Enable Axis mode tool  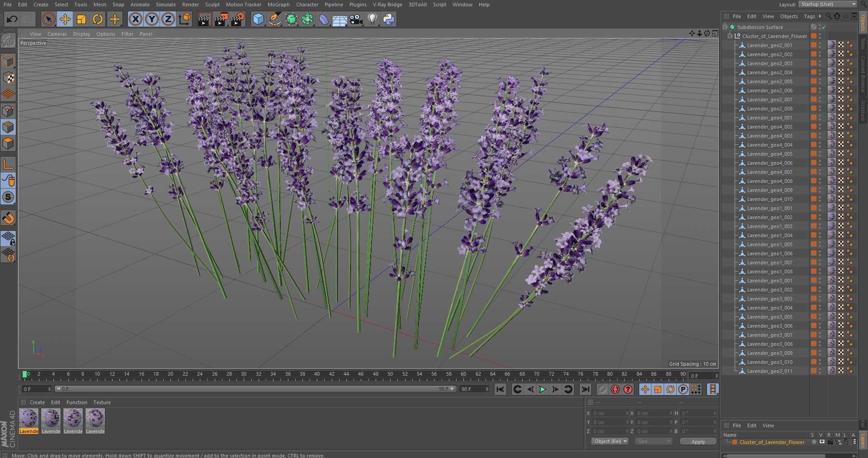coord(8,164)
